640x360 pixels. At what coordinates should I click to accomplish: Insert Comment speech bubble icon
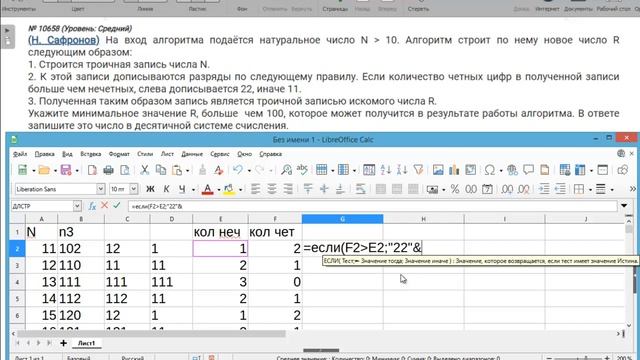point(529,170)
